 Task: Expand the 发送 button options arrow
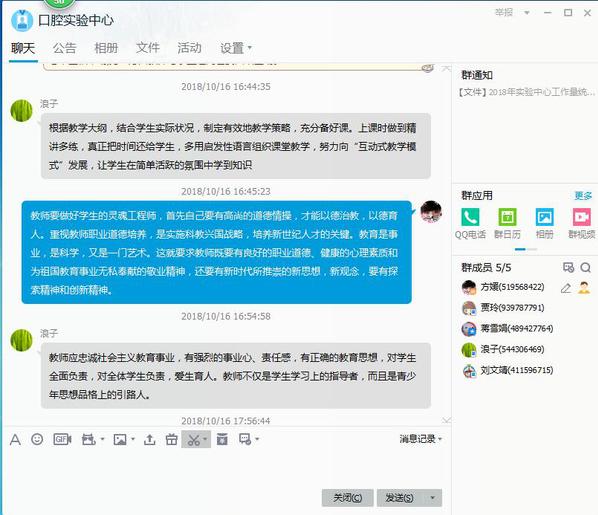432,498
